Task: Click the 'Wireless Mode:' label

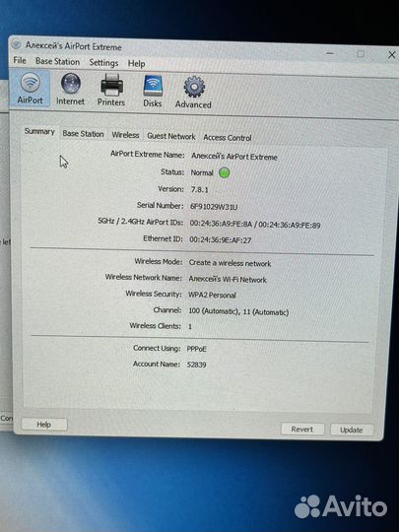Action: pos(158,262)
